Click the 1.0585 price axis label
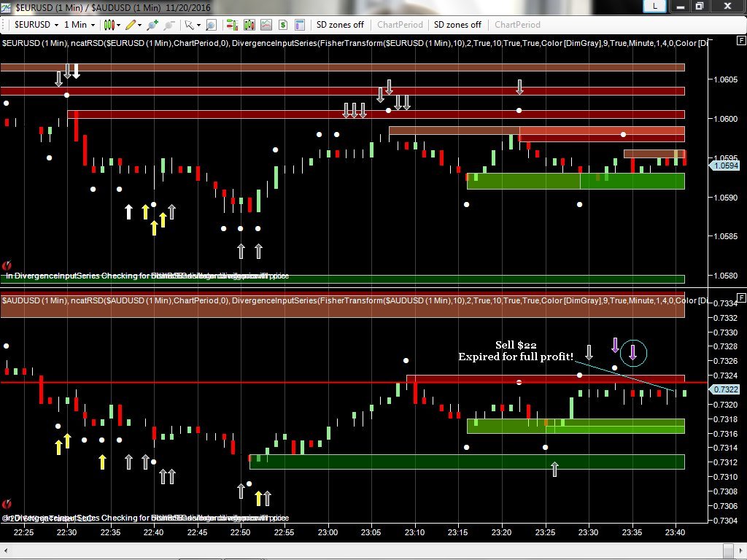Screen dimensions: 747x560 [726, 236]
